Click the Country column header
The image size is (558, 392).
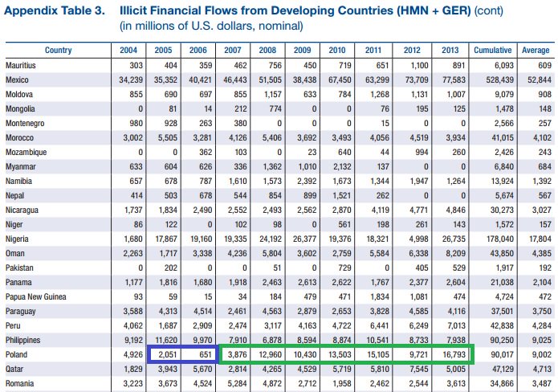pyautogui.click(x=58, y=50)
